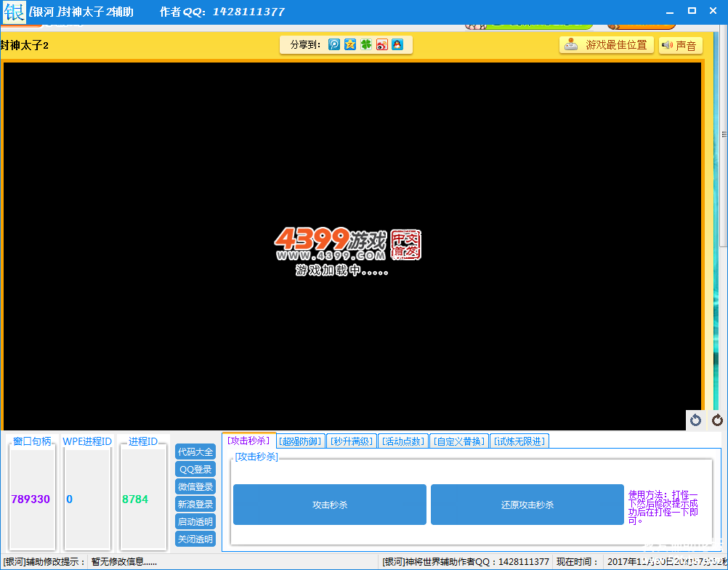Viewport: 728px width, 570px height.
Task: Share to Sina Weibo with the red icon
Action: pos(381,44)
